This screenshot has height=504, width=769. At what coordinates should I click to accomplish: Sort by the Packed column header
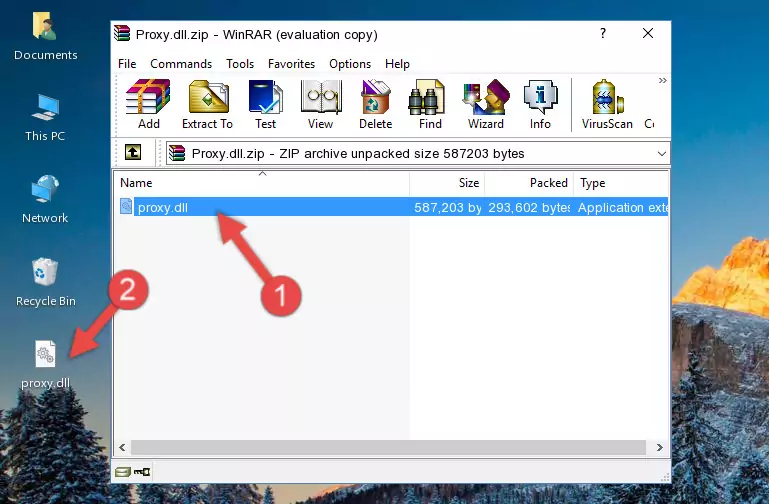pyautogui.click(x=529, y=183)
